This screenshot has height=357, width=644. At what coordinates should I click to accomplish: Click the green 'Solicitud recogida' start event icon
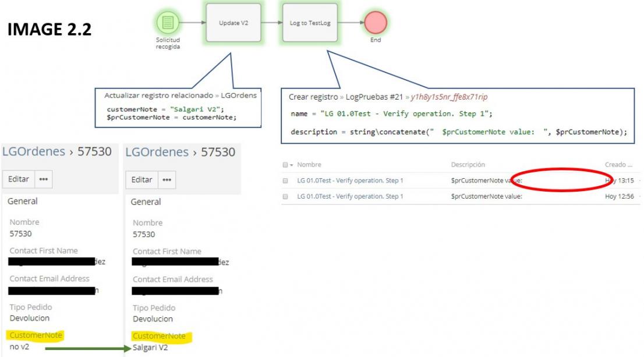pos(168,23)
